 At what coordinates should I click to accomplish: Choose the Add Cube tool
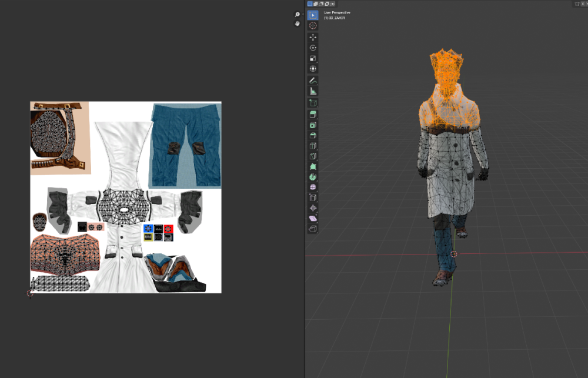[313, 103]
